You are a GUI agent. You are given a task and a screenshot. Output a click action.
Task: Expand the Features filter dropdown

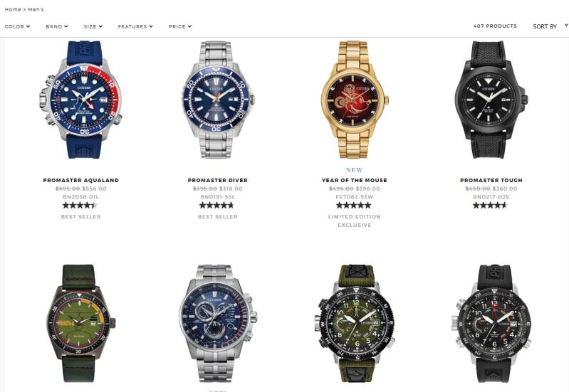(135, 26)
